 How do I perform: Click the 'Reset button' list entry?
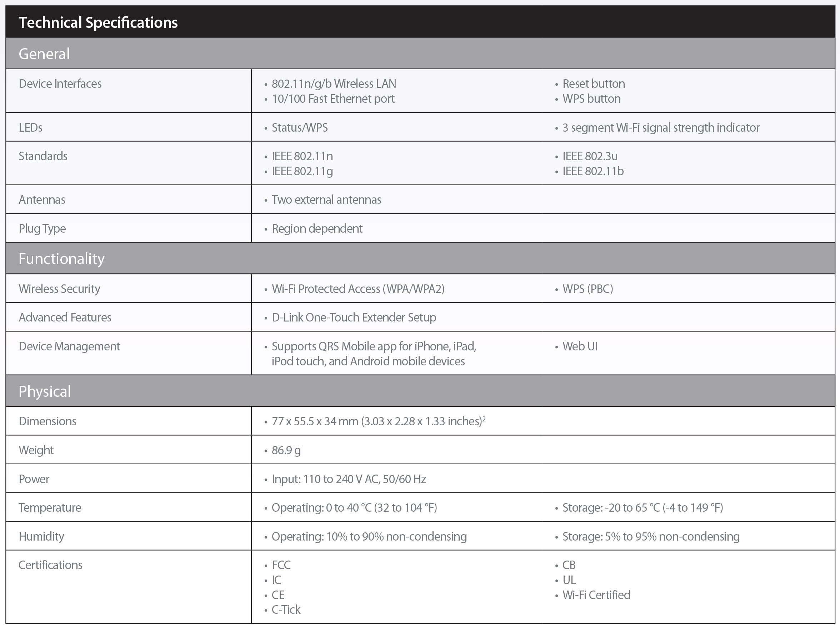[593, 84]
